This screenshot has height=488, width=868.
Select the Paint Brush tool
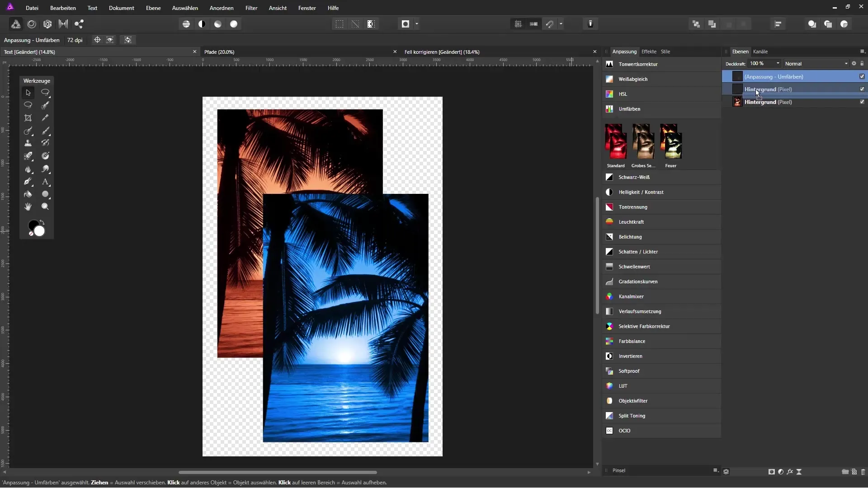(x=45, y=131)
